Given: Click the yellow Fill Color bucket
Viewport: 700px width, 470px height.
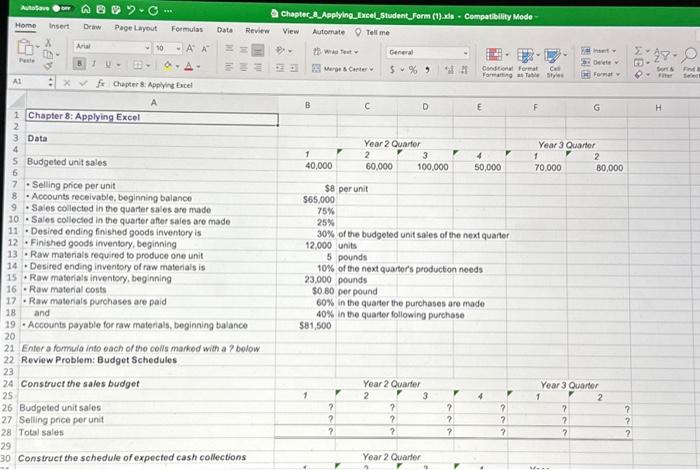Looking at the screenshot, I should (x=168, y=66).
